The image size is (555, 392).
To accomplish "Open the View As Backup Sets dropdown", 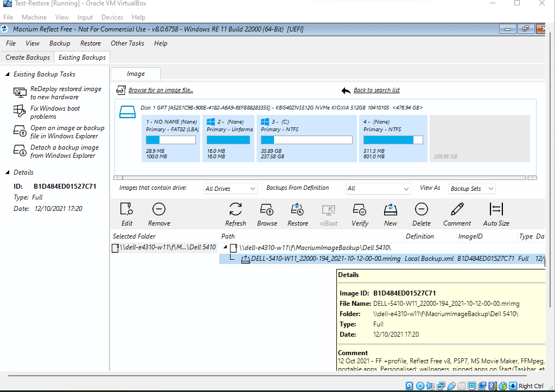I will pyautogui.click(x=472, y=189).
